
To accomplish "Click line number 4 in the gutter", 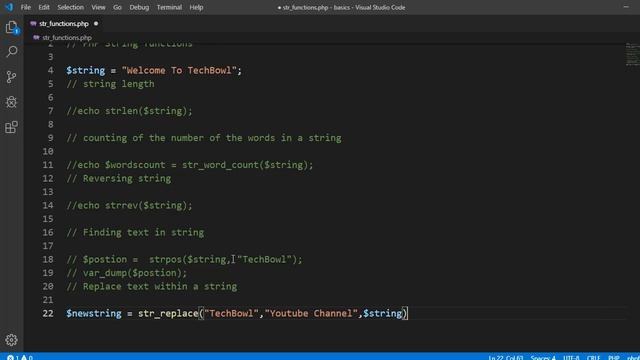I will click(x=51, y=70).
